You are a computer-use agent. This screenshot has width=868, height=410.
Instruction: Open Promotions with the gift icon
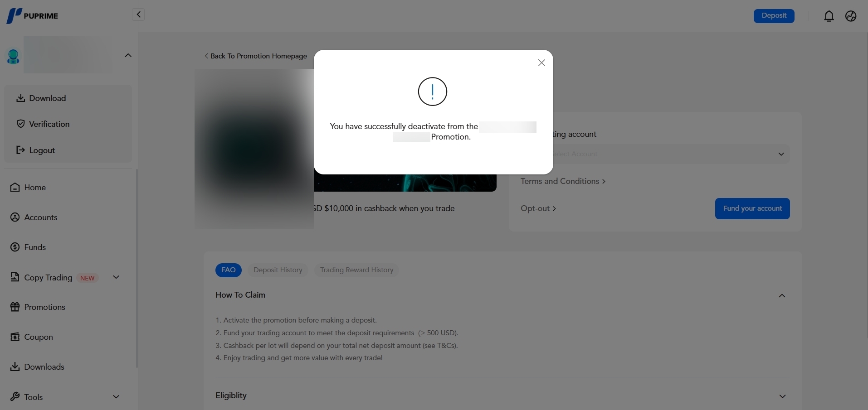(38, 307)
